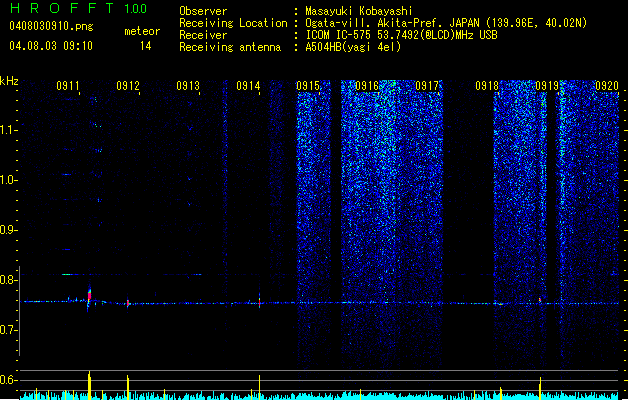
Task: Click the meteor count value 14
Action: (x=146, y=46)
